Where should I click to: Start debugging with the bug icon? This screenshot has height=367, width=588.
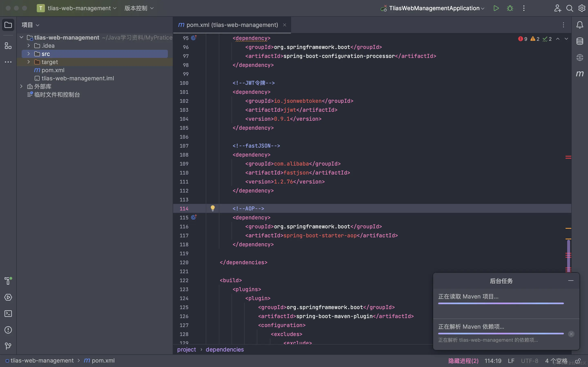pos(510,8)
